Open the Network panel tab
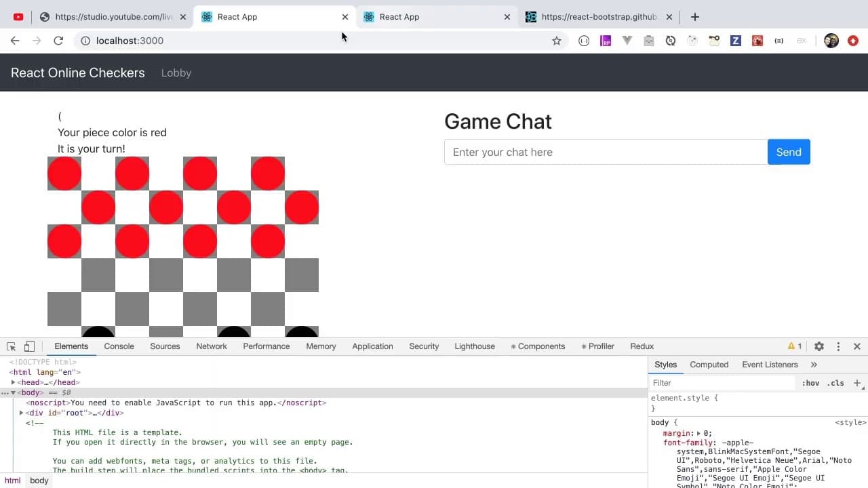Viewport: 868px width, 488px height. click(x=212, y=346)
